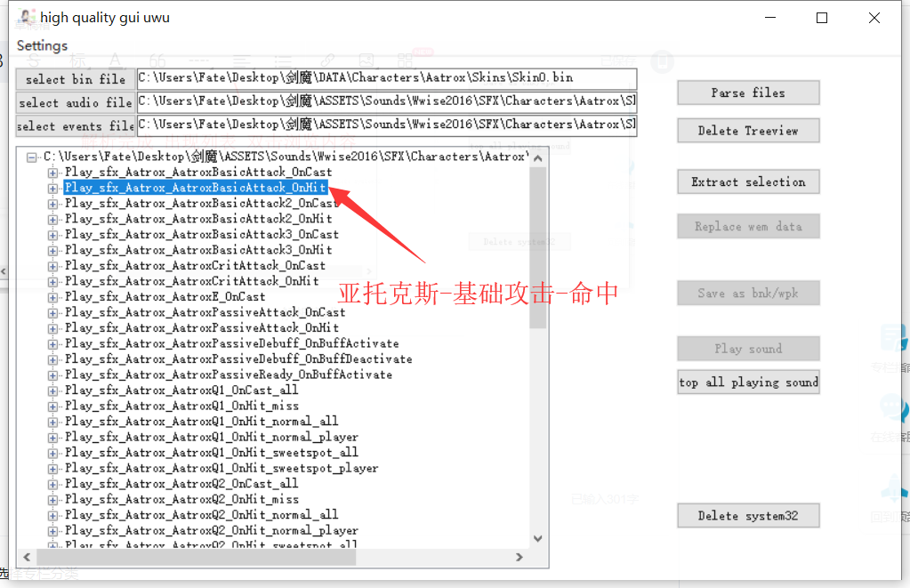Click the Save as bnk/wpk button
Screen dimensions: 910x588
pyautogui.click(x=748, y=294)
